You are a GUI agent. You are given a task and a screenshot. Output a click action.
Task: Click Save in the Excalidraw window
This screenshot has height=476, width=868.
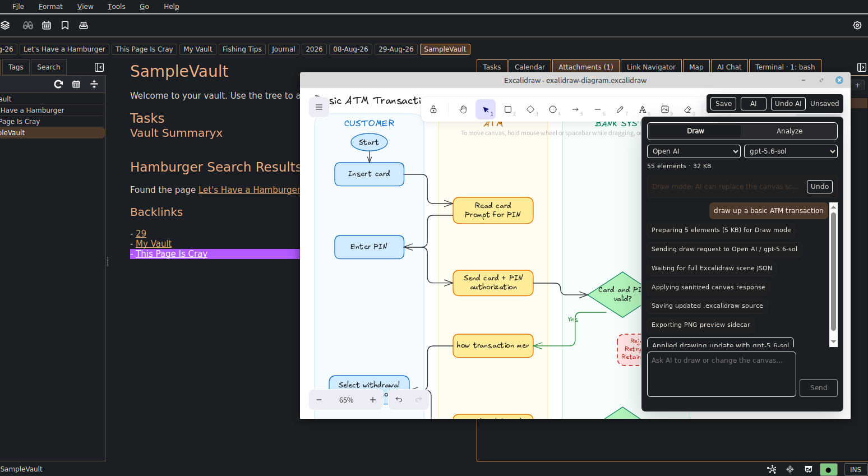723,103
